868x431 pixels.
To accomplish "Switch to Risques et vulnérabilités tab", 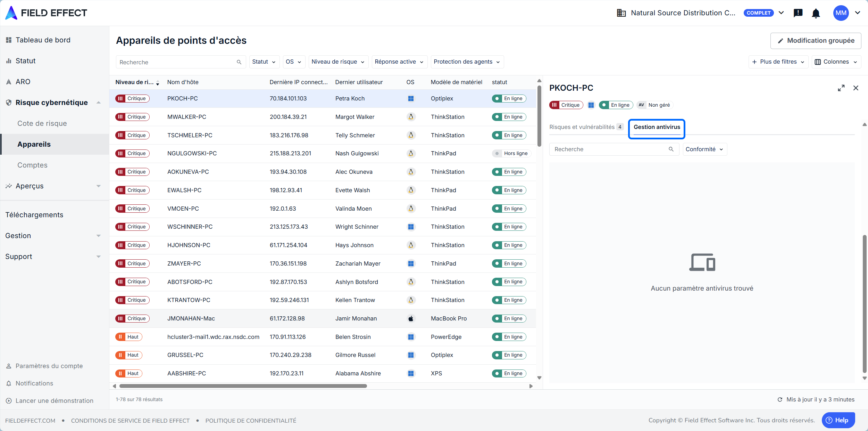I will coord(582,127).
